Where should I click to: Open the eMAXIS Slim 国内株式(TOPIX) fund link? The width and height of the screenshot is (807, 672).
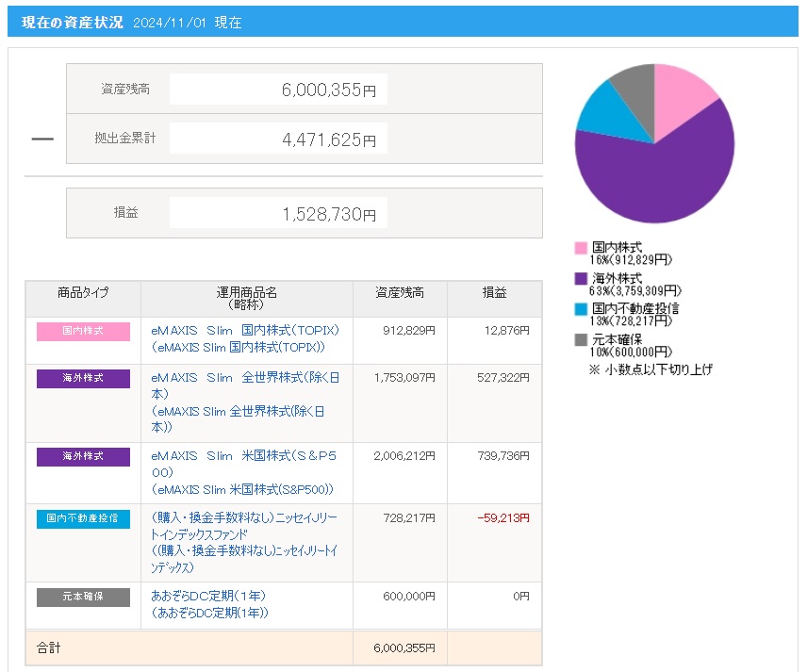coord(245,331)
